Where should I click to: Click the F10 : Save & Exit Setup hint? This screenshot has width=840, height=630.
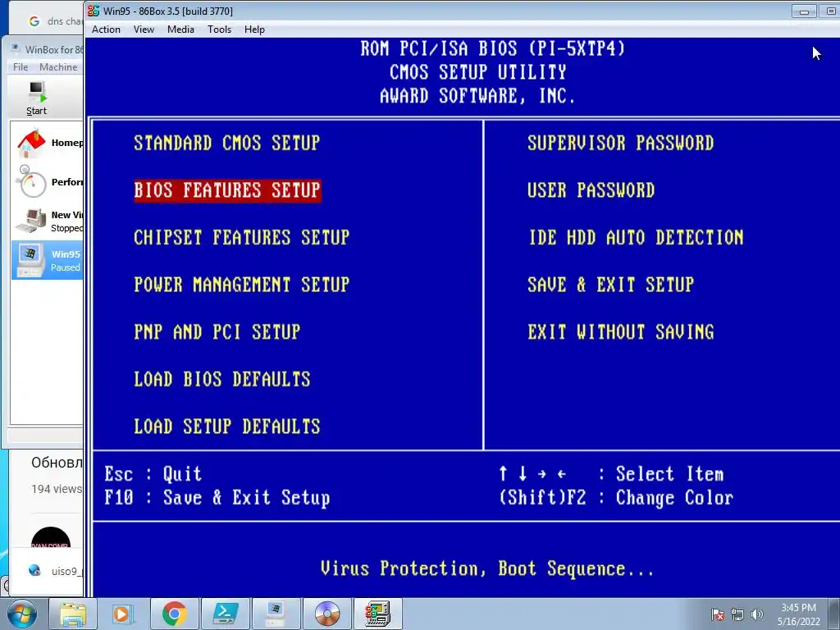[x=217, y=498]
